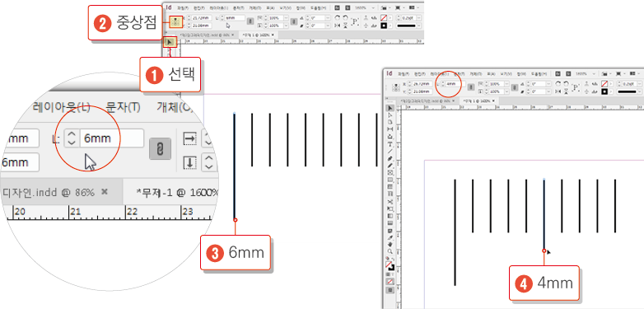This screenshot has height=309, width=644.
Task: Select the Pen tool in right window toolbox
Action: [x=390, y=158]
